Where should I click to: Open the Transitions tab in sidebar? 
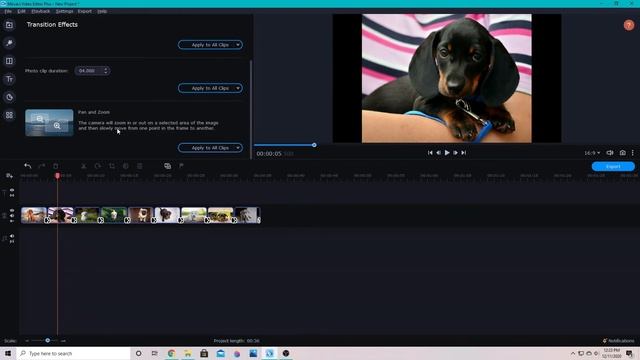click(x=9, y=61)
